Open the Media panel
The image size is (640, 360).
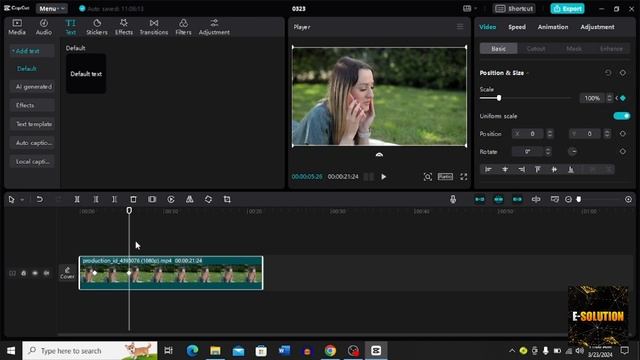[17, 27]
